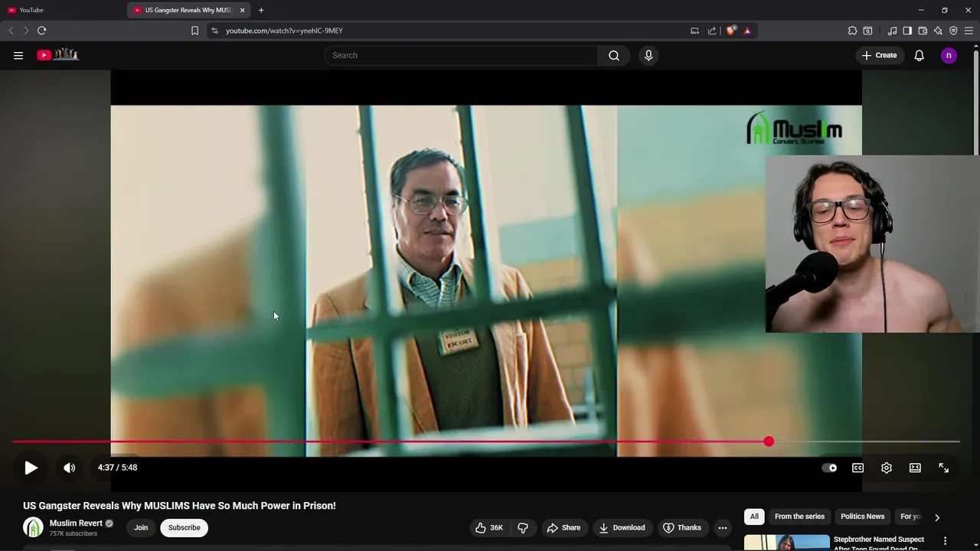Bookmark this page
This screenshot has width=980, height=551.
[x=194, y=31]
